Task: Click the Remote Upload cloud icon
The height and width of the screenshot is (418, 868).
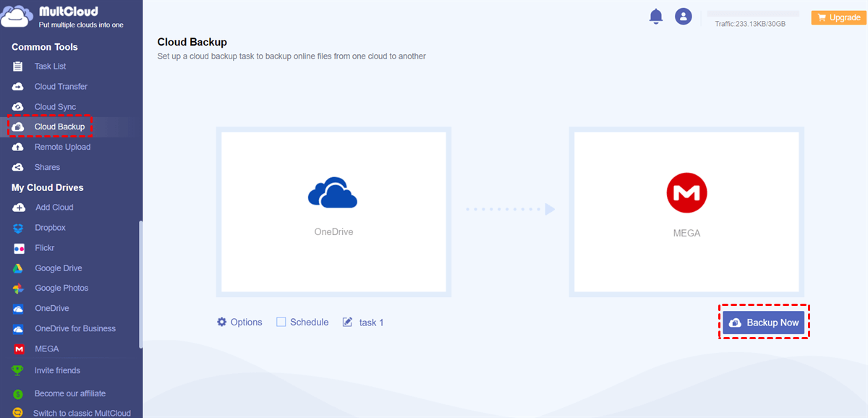Action: coord(18,147)
